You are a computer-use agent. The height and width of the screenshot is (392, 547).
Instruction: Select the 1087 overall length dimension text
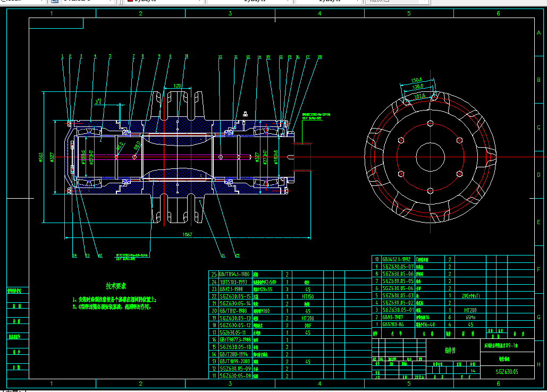point(187,234)
